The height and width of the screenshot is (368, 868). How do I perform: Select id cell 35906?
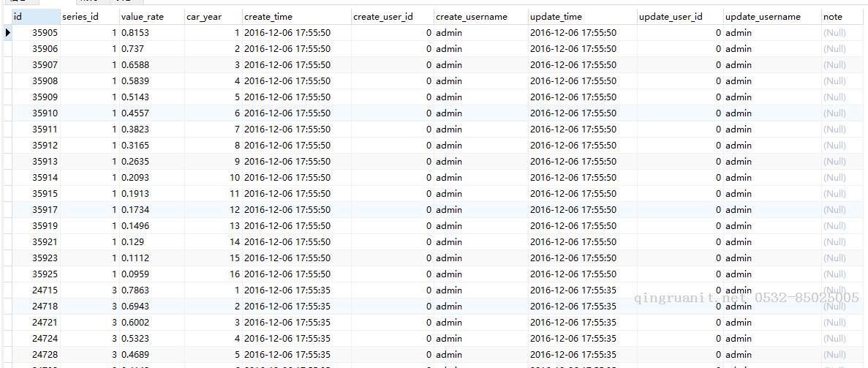click(x=35, y=49)
